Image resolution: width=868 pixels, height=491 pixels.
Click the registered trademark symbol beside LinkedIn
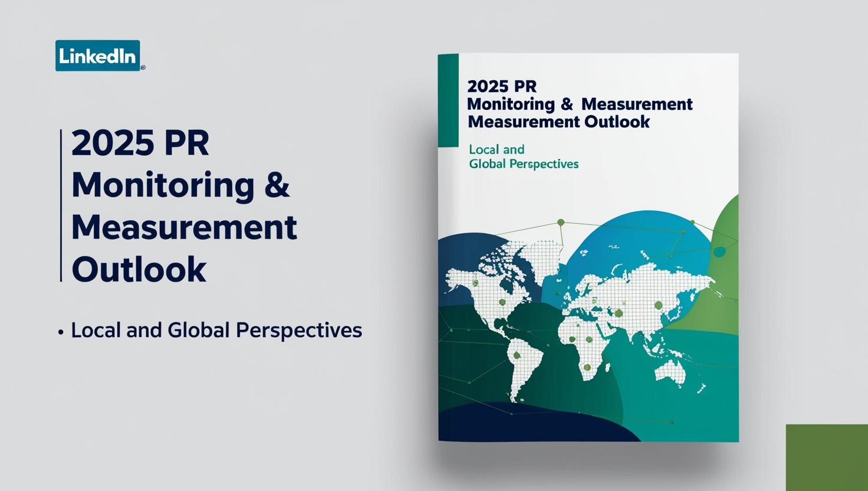coord(143,67)
